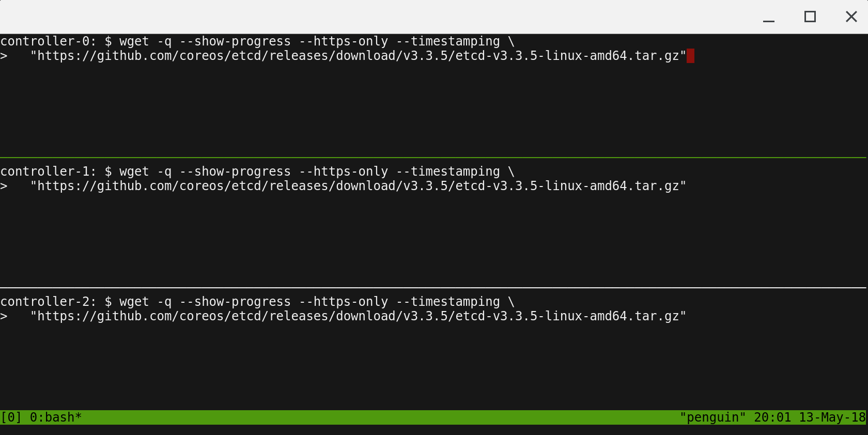868x435 pixels.
Task: Select the 0:bash* tmux window tab
Action: [56, 417]
